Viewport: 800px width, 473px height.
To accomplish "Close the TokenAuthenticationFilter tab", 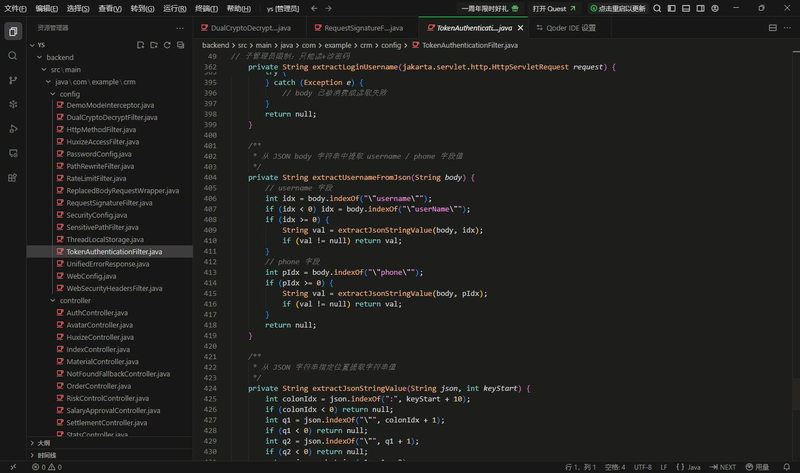I will [520, 28].
